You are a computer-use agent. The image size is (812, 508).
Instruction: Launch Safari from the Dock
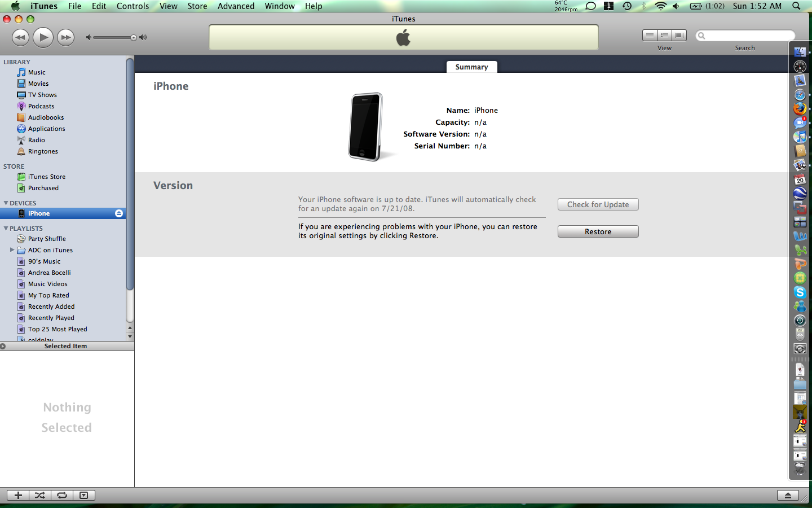click(x=800, y=94)
